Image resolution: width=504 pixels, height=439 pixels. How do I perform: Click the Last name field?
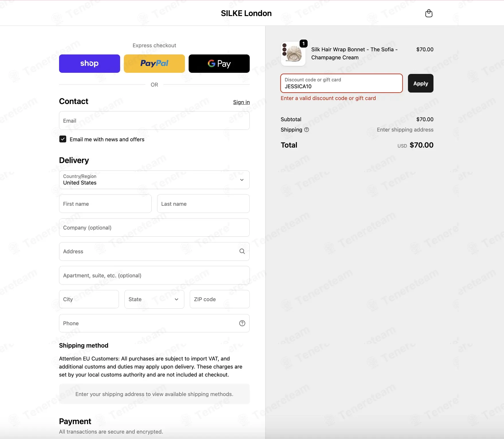pos(203,204)
